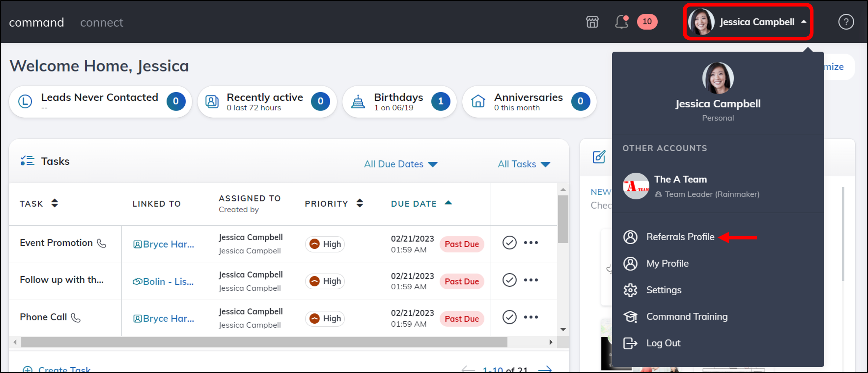Image resolution: width=868 pixels, height=373 pixels.
Task: Click the Leads Never Contacted clock icon
Action: (25, 101)
